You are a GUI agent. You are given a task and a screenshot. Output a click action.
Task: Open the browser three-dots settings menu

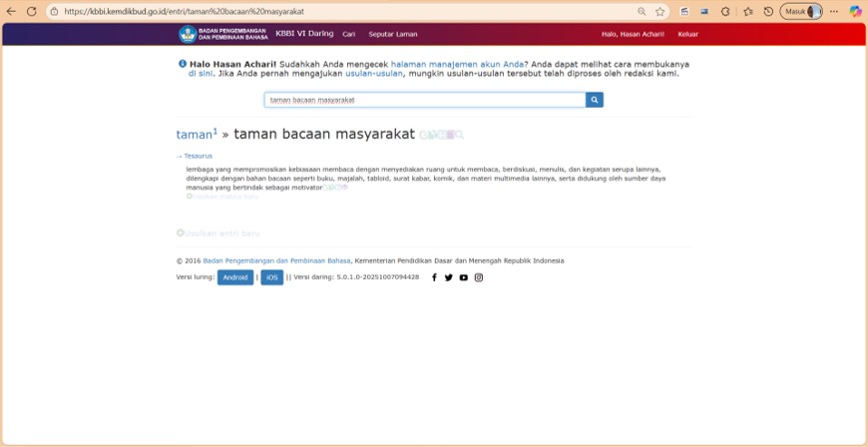pyautogui.click(x=833, y=11)
